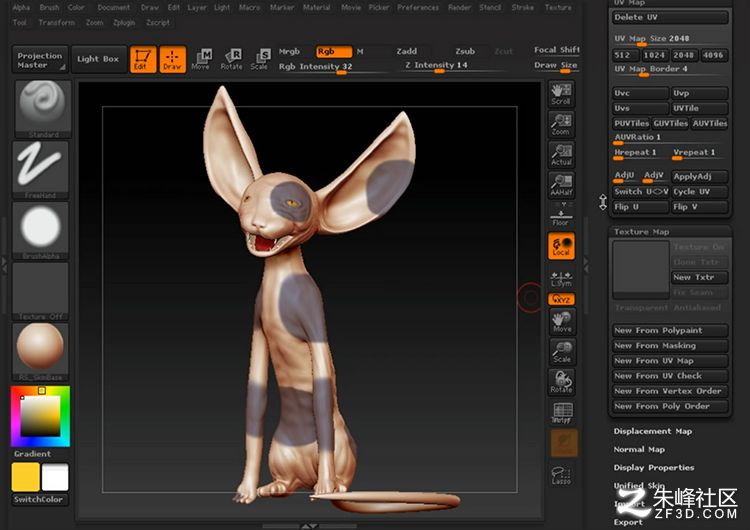Screen dimensions: 750x530
Task: Click the Cycle UV button
Action: point(699,192)
